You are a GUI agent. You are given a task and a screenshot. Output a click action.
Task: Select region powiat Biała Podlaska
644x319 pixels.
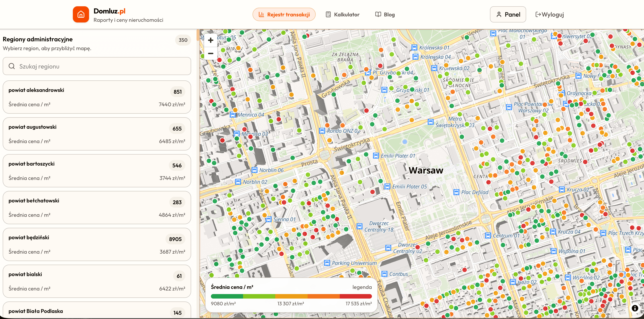click(x=97, y=310)
